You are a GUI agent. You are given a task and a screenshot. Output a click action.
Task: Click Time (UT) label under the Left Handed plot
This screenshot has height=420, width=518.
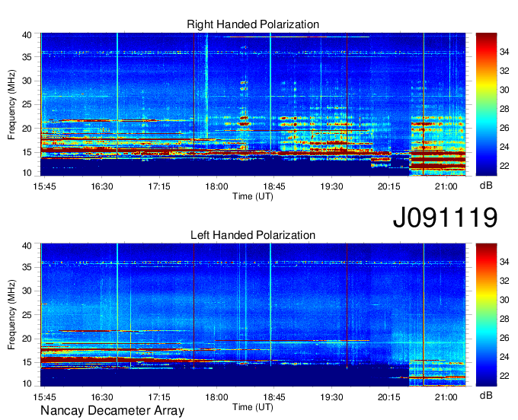pyautogui.click(x=253, y=407)
